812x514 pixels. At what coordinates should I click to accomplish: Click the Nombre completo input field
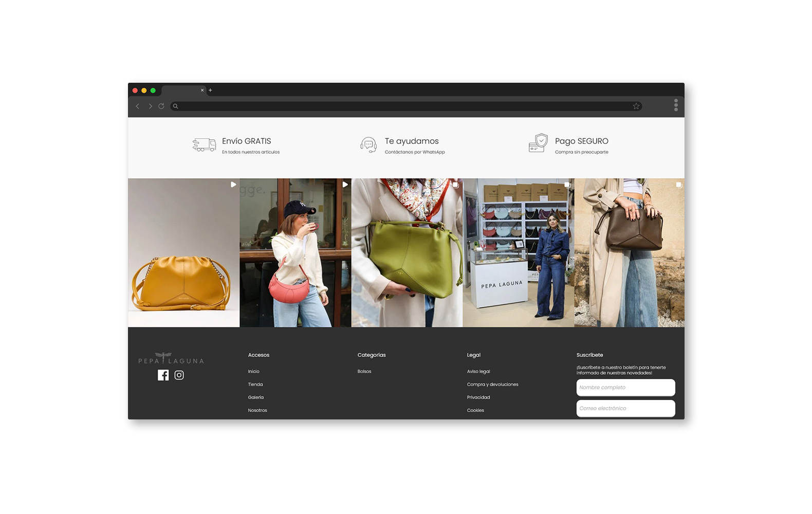pos(625,388)
